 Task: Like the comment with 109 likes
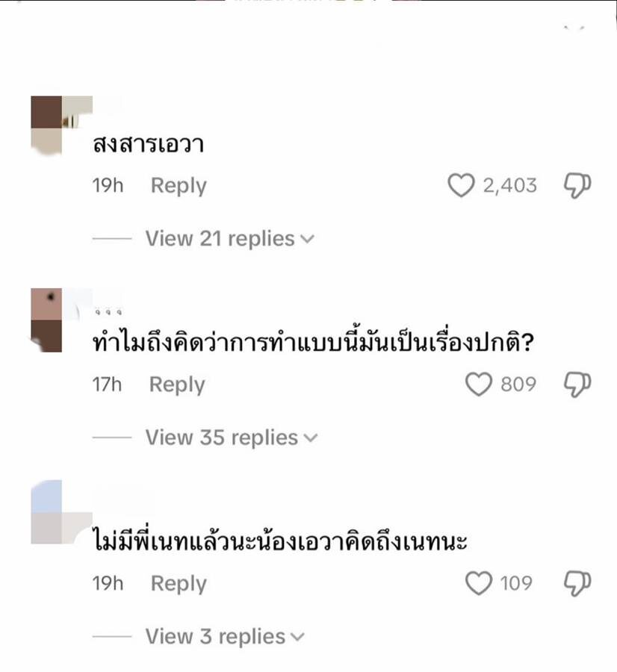[x=479, y=583]
